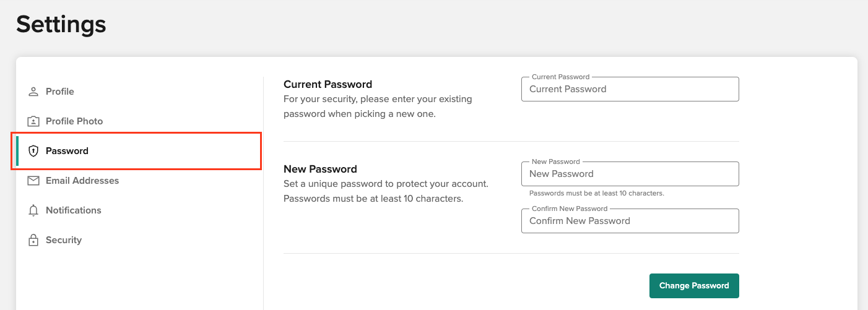The height and width of the screenshot is (310, 868).
Task: Click the Password shield icon
Action: point(33,151)
